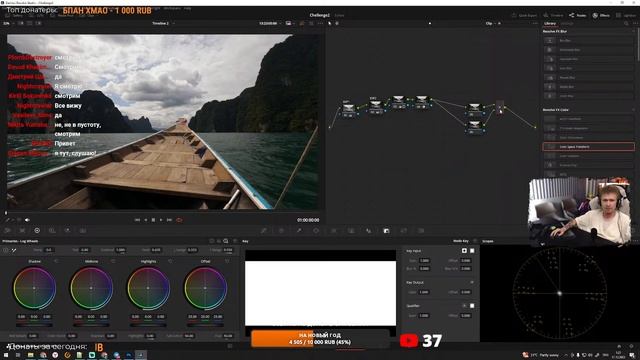Select the ACES Transform effect
Screen dimensions: 640x360
click(x=588, y=119)
